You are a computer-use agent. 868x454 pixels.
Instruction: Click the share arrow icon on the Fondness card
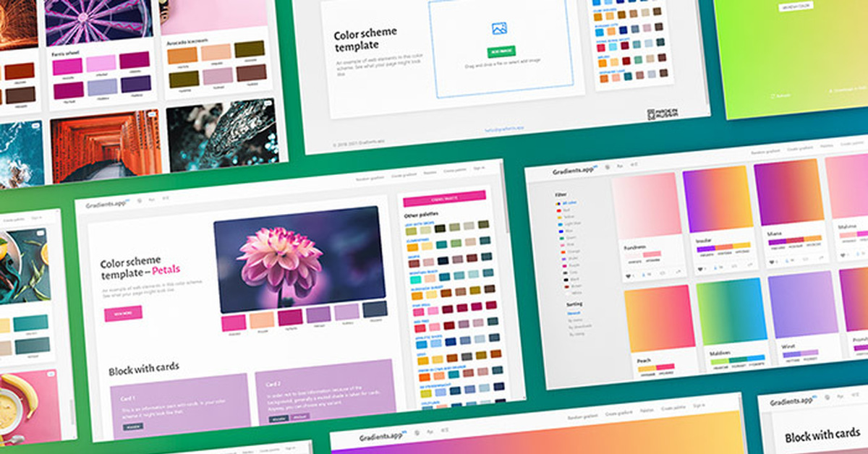(678, 271)
